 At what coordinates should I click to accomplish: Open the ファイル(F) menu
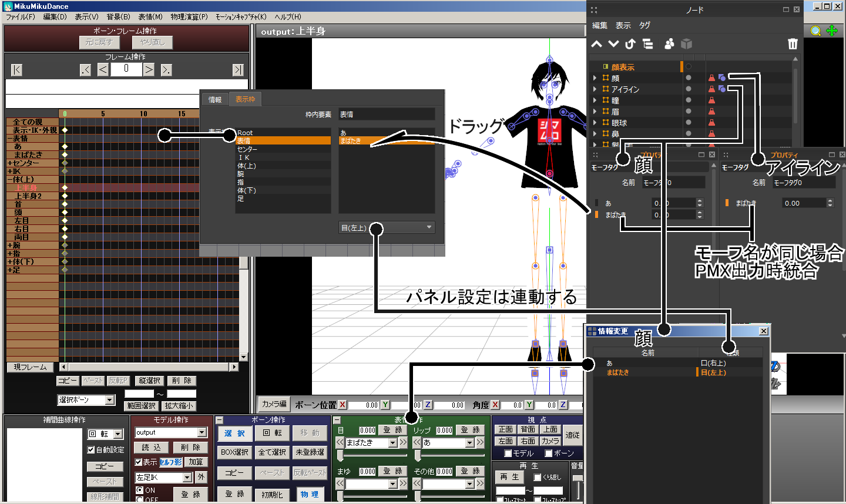[21, 16]
